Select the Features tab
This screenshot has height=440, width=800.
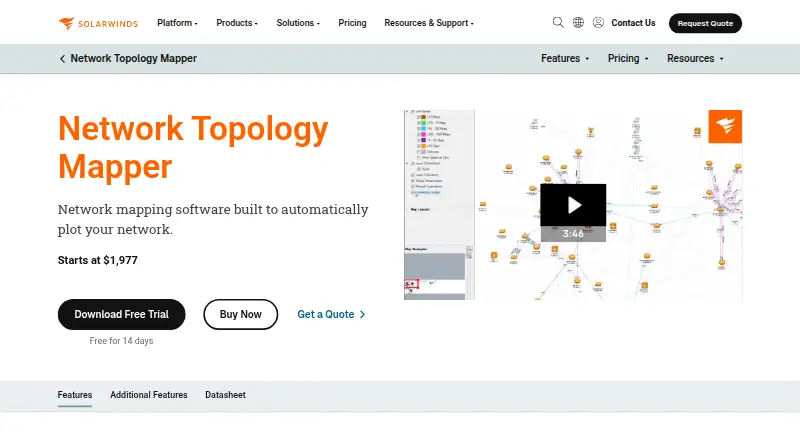pyautogui.click(x=74, y=395)
